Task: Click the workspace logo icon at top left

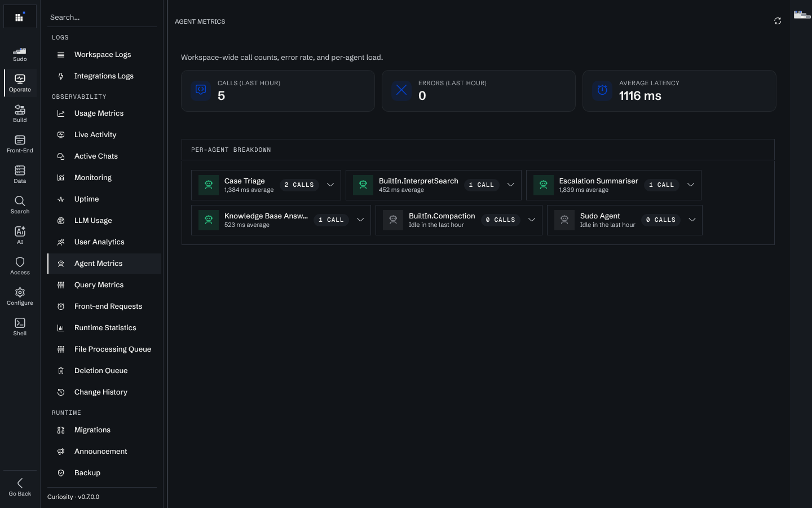Action: point(20,17)
